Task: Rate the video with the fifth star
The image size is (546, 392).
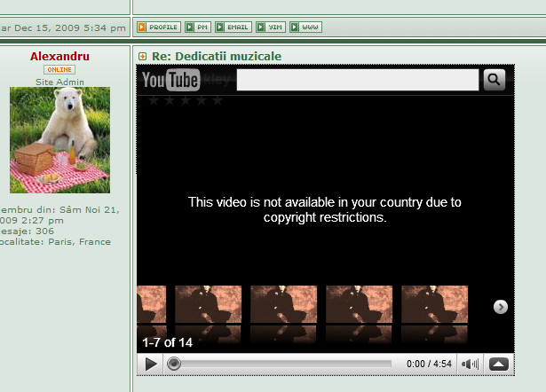Action: [218, 101]
